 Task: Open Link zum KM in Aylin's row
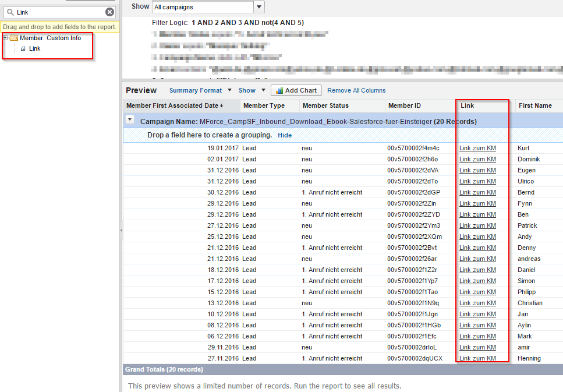click(477, 325)
